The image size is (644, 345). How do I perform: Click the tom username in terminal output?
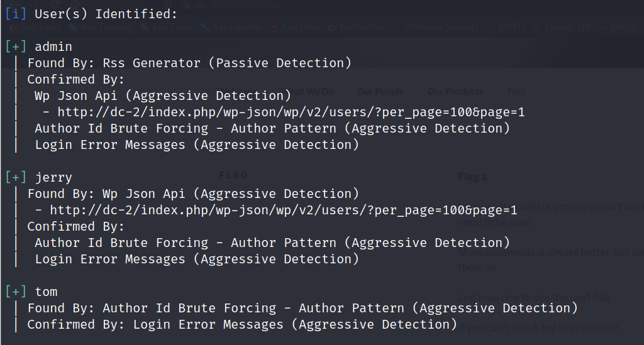point(46,292)
